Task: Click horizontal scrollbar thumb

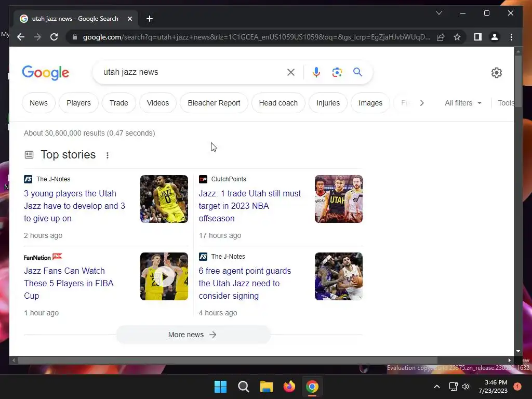Action: [x=228, y=361]
